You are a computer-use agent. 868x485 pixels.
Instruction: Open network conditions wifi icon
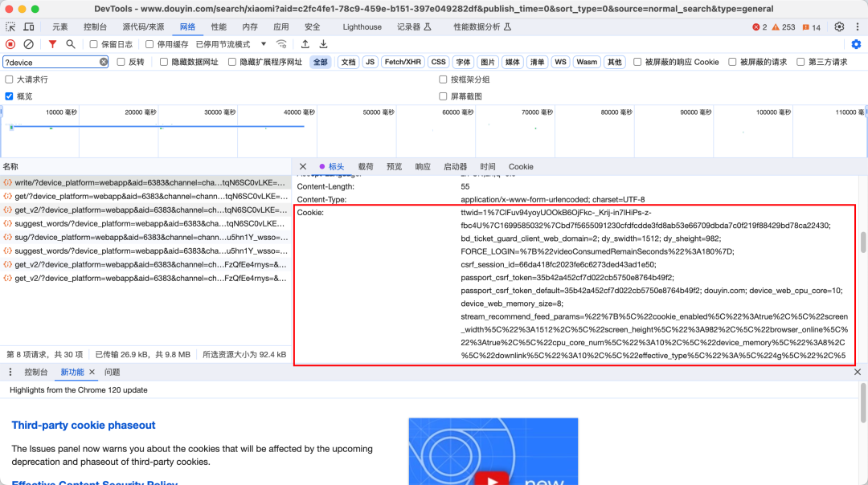[281, 44]
